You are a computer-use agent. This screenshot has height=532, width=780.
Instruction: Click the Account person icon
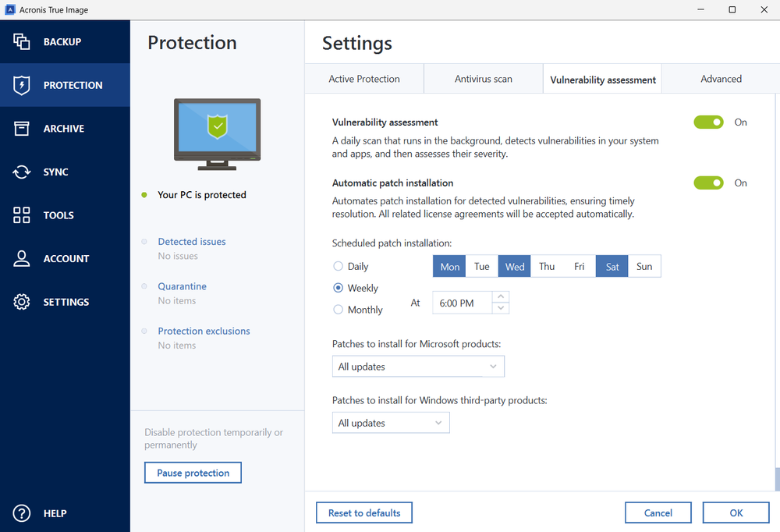pyautogui.click(x=22, y=259)
